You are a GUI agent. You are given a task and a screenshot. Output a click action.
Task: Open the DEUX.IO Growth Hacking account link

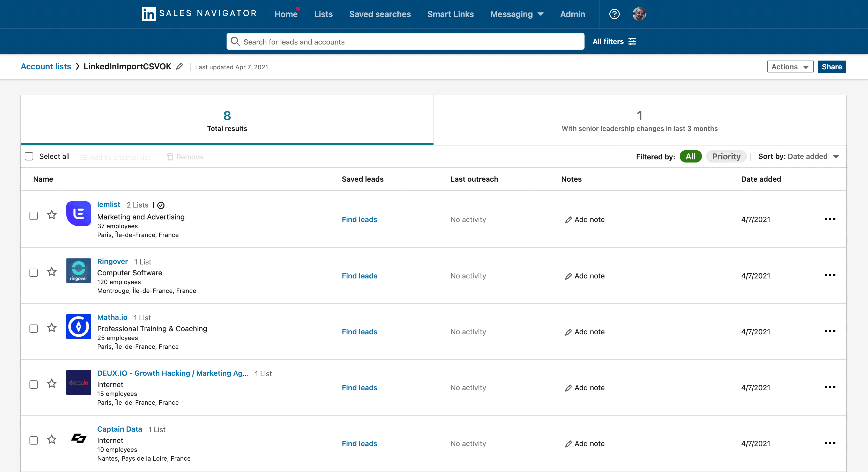point(173,374)
